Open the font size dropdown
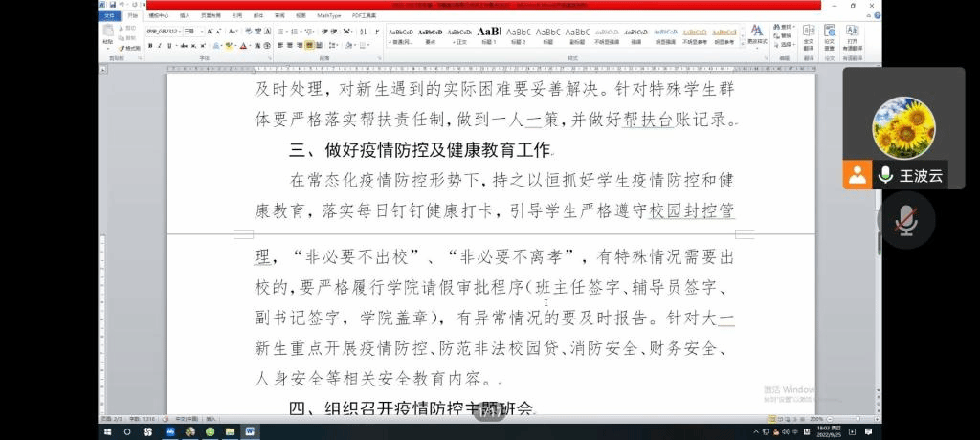This screenshot has height=440, width=980. point(197,31)
